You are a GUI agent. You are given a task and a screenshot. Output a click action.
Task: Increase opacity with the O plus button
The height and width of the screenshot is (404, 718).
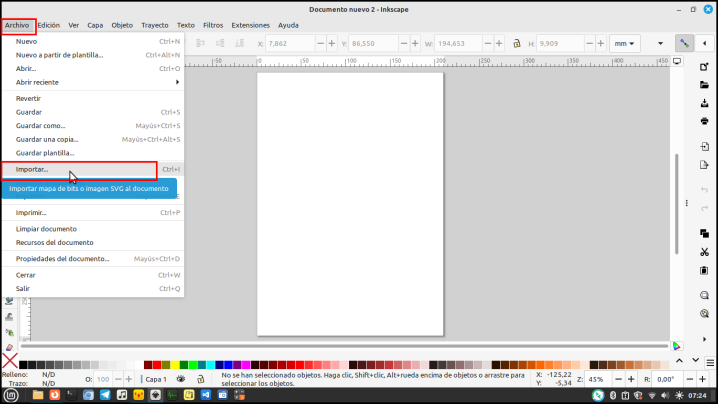(x=129, y=379)
